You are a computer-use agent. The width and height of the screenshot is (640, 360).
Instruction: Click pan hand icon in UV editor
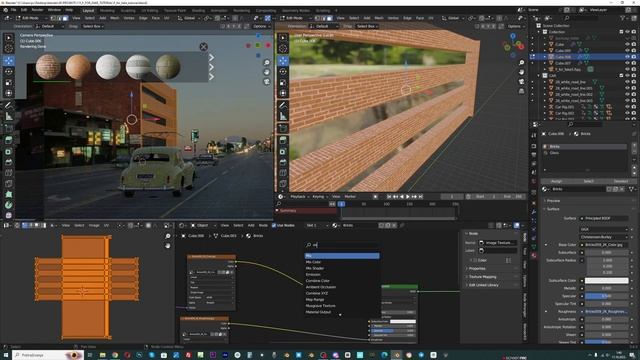tap(168, 246)
